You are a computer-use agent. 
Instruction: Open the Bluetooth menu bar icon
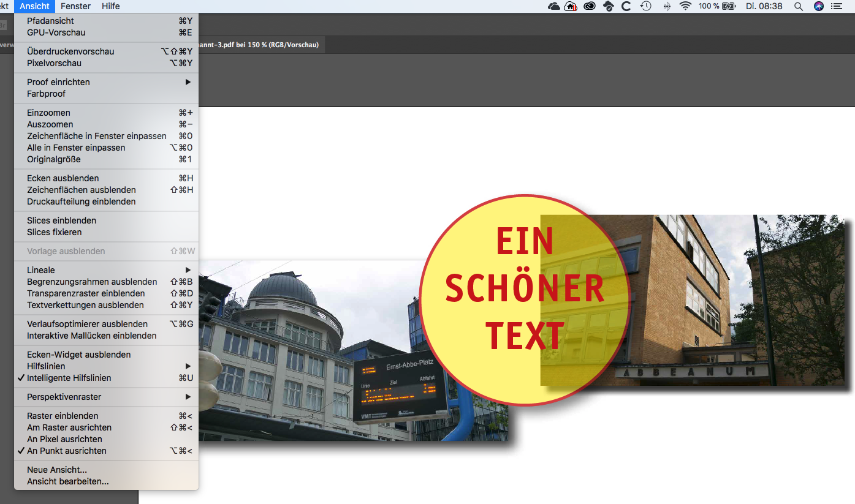[666, 6]
